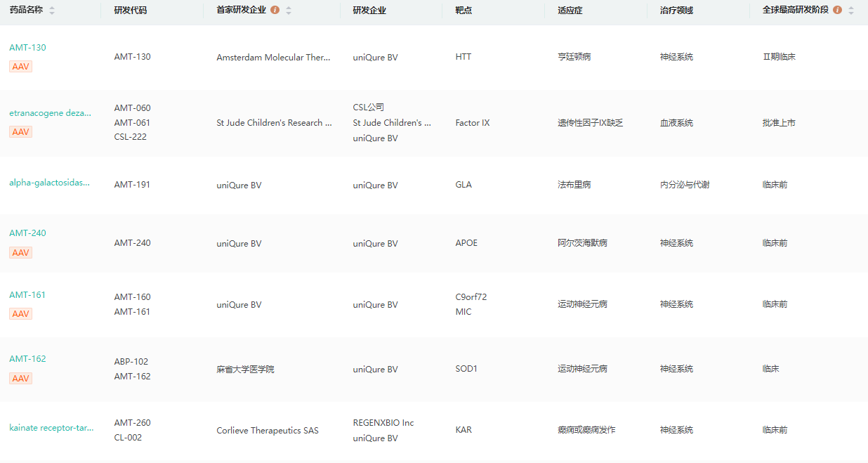The width and height of the screenshot is (868, 463).
Task: Select CL-002 code text
Action: tap(128, 438)
